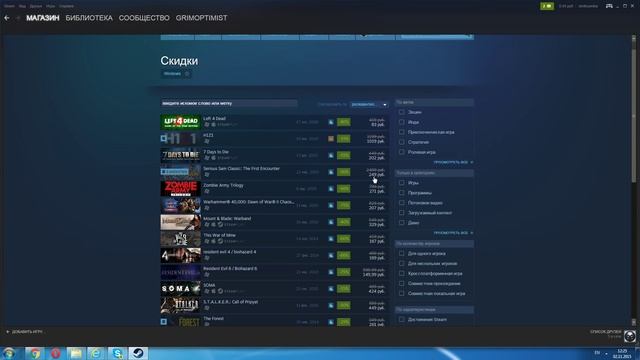Enable the 'Программы' category checkbox
Image resolution: width=640 pixels, height=360 pixels.
(402, 193)
